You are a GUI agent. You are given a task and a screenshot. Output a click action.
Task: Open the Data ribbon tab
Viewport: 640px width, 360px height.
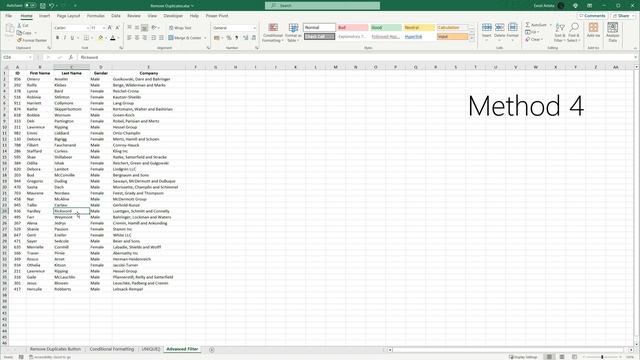pyautogui.click(x=116, y=16)
